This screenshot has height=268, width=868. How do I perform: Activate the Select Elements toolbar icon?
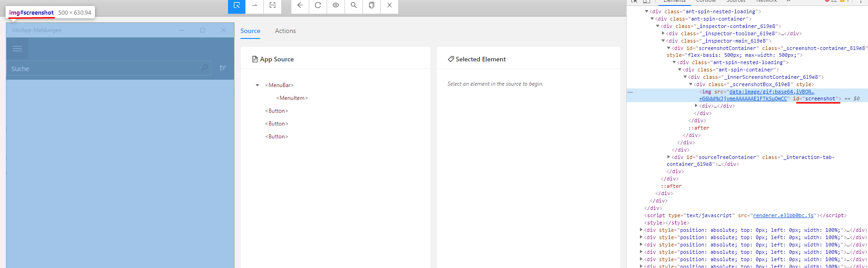[237, 5]
